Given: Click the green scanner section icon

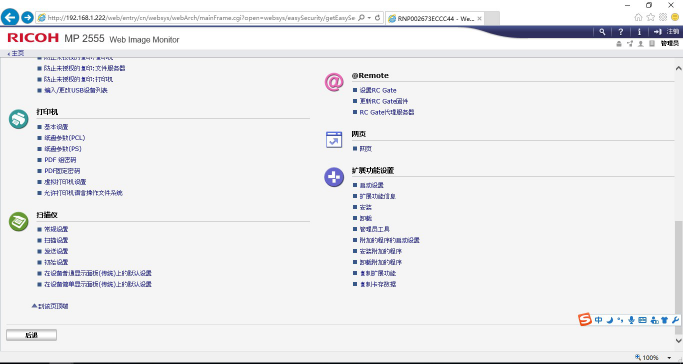Looking at the screenshot, I should (x=18, y=221).
